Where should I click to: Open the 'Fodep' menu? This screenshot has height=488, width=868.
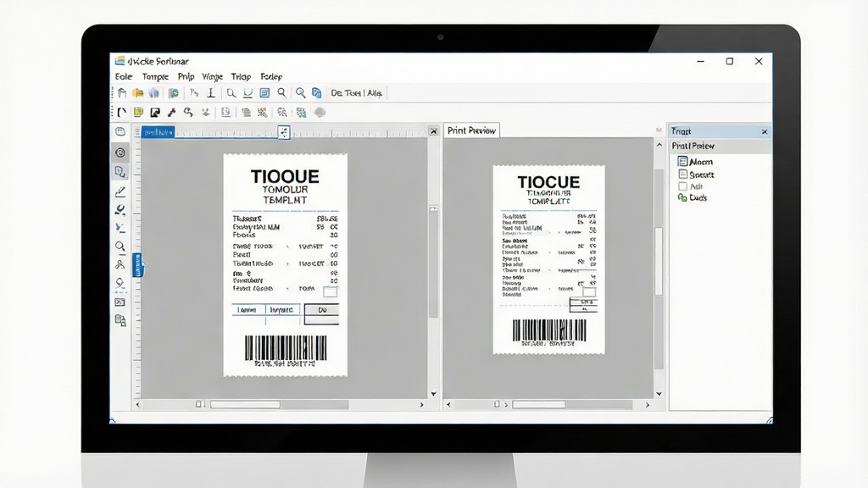tap(271, 76)
